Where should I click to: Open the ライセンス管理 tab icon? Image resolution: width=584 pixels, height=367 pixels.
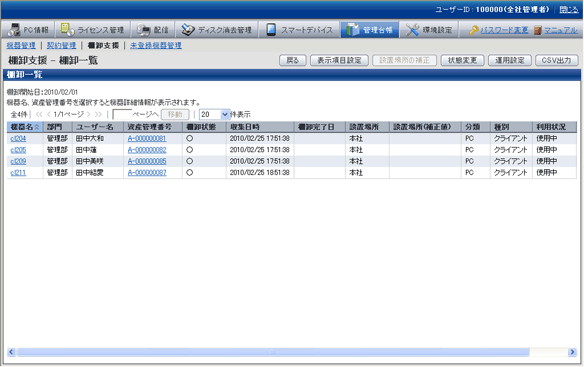coord(67,30)
